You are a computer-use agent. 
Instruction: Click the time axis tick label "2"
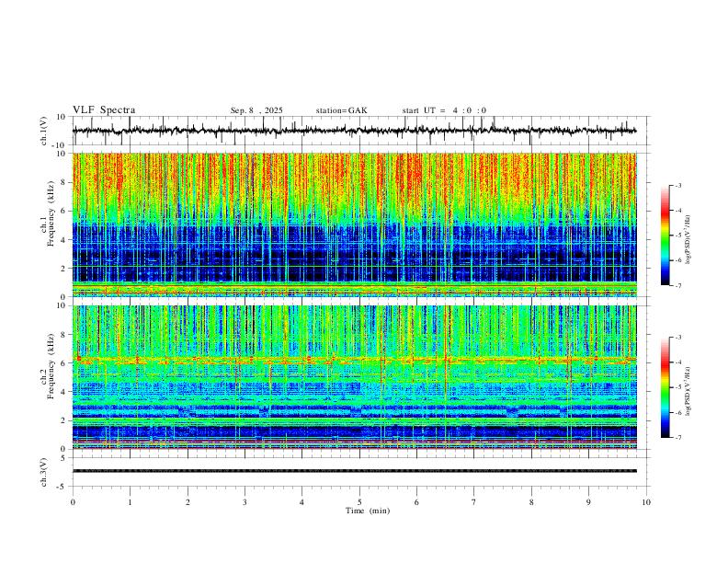188,502
